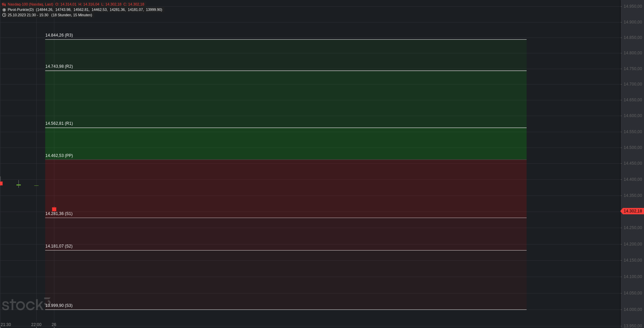This screenshot has width=644, height=328.
Task: Open the Pivot-Punkte(D) indicator label
Action: 21,10
